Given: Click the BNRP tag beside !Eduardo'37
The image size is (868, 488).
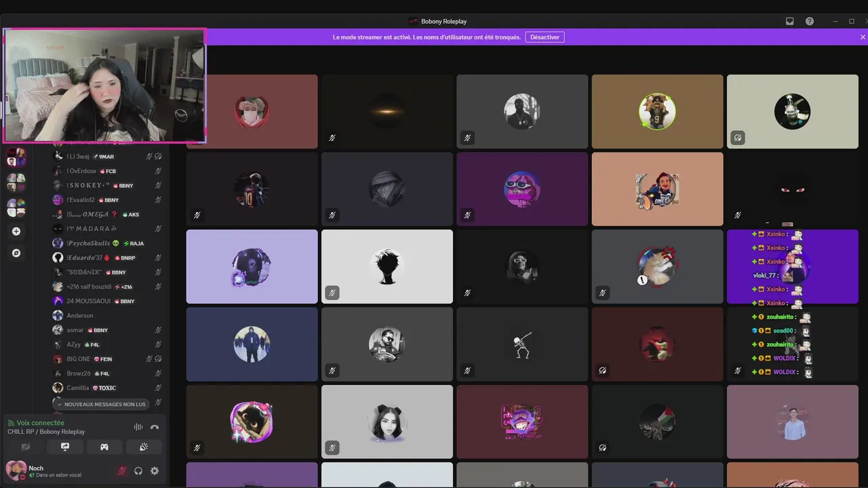Looking at the screenshot, I should click(125, 258).
